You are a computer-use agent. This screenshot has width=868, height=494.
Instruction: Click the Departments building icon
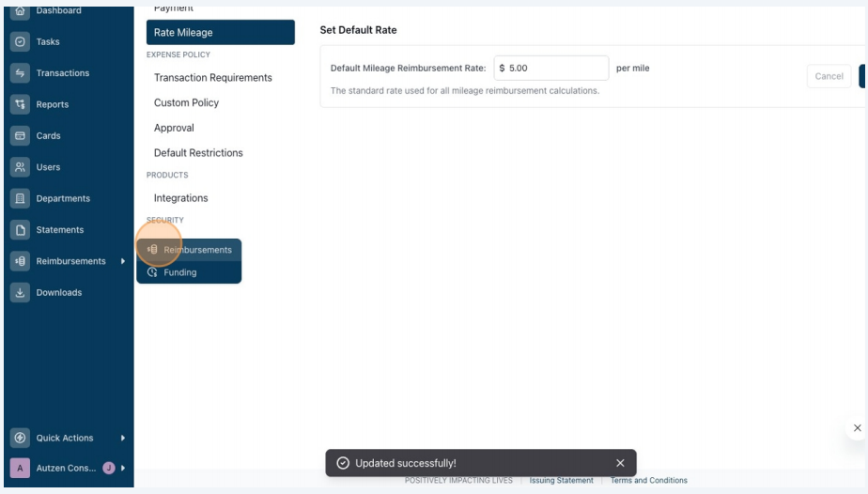tap(20, 198)
